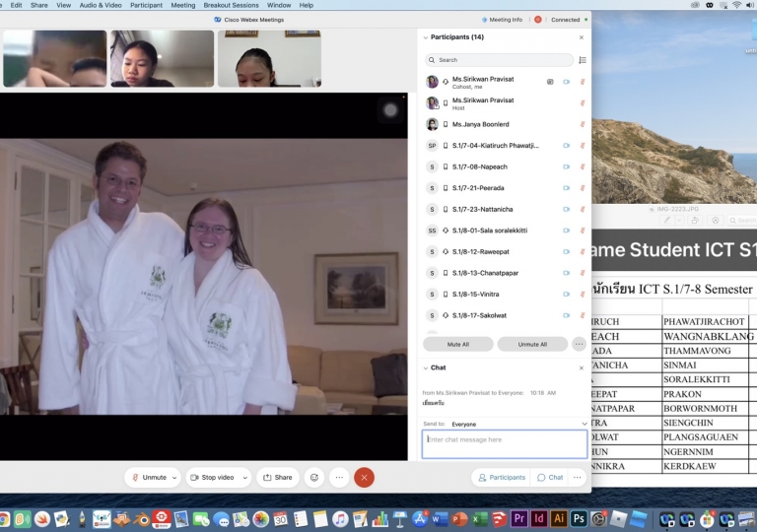Open the Meeting menu
The height and width of the screenshot is (532, 757).
click(x=183, y=5)
